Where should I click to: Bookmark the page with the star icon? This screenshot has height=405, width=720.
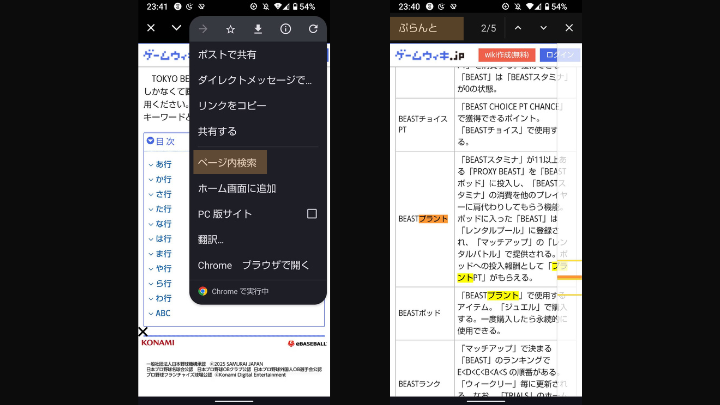tap(231, 29)
